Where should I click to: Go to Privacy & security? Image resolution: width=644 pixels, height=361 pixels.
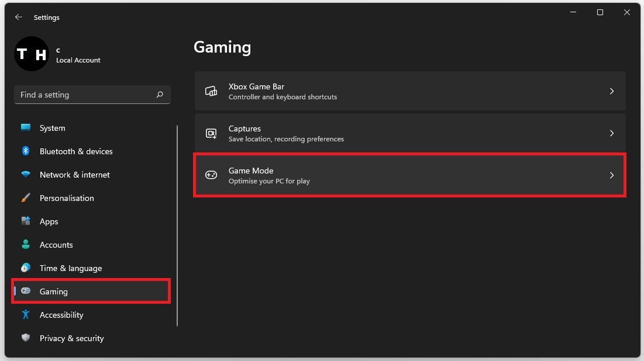point(91,338)
